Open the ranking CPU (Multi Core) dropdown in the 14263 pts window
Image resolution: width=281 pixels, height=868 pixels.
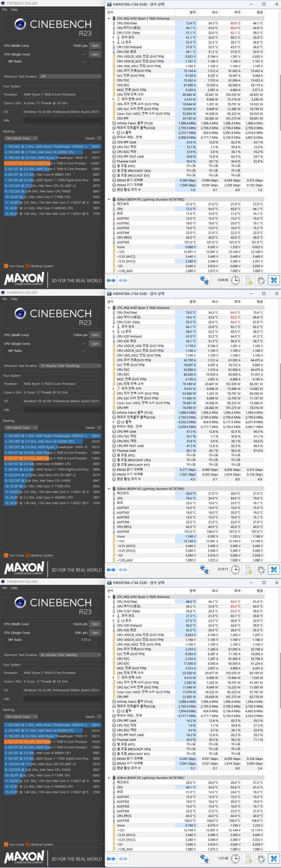[21, 138]
